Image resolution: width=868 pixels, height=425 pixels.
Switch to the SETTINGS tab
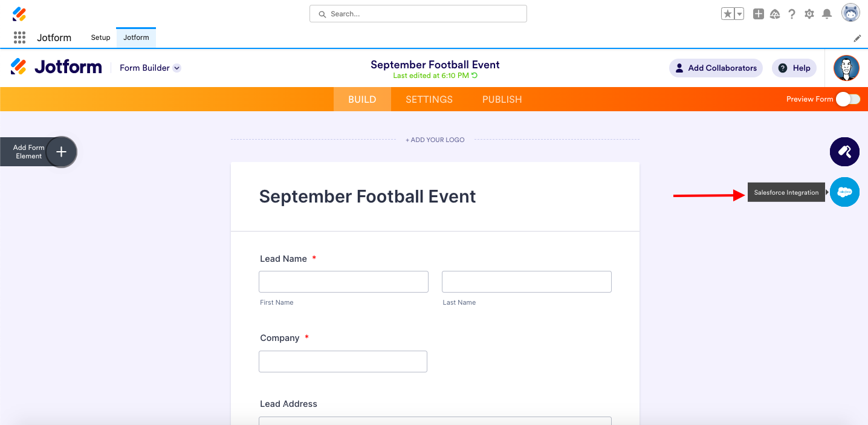429,99
